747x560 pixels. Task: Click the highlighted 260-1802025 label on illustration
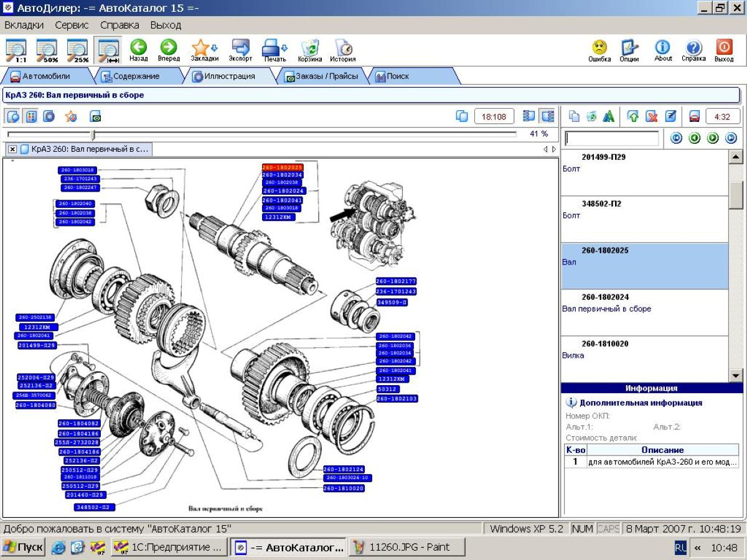(283, 167)
